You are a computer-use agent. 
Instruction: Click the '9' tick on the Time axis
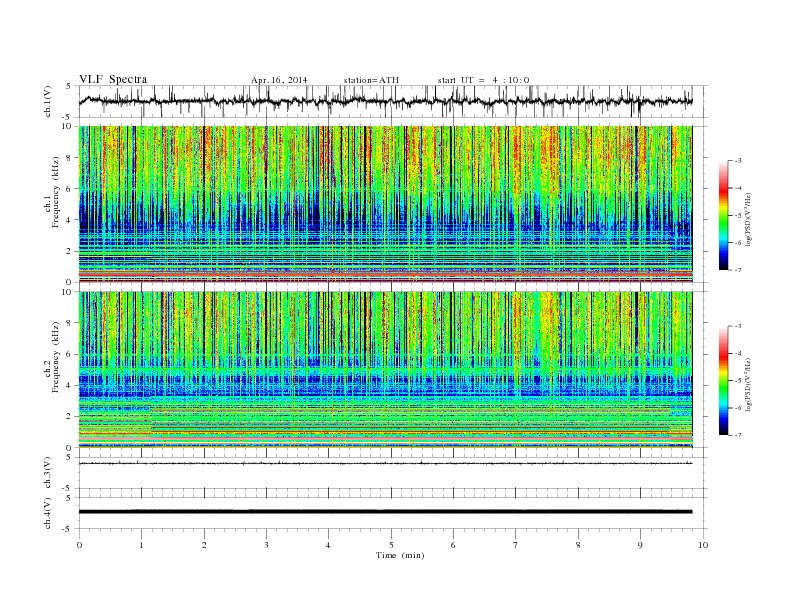pos(640,545)
